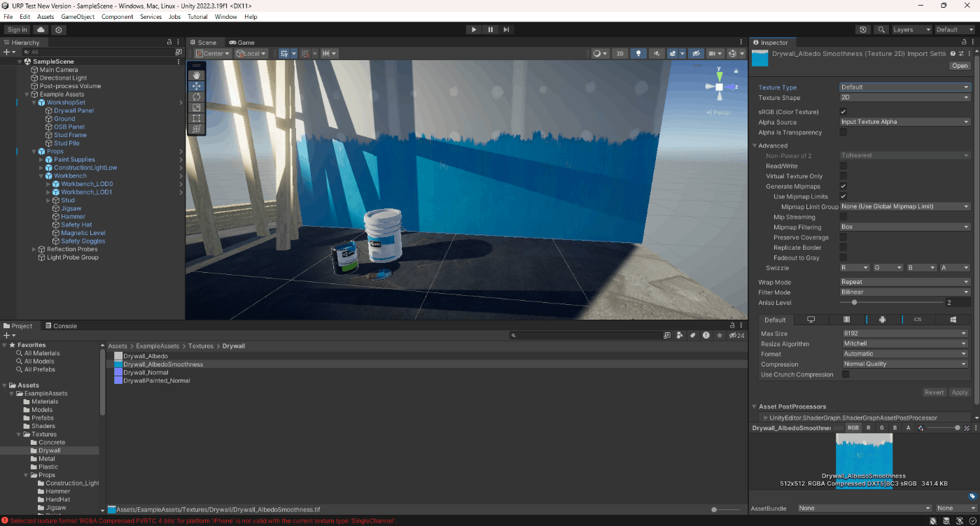The image size is (980, 526).
Task: Toggle Use Mipmap Limits checkbox
Action: pos(843,197)
